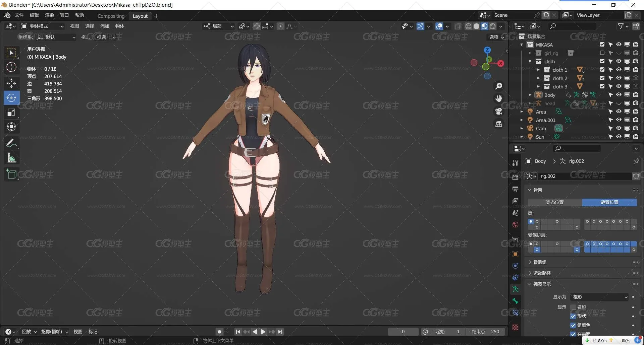Open the 添加 menu in viewport header

pos(105,26)
